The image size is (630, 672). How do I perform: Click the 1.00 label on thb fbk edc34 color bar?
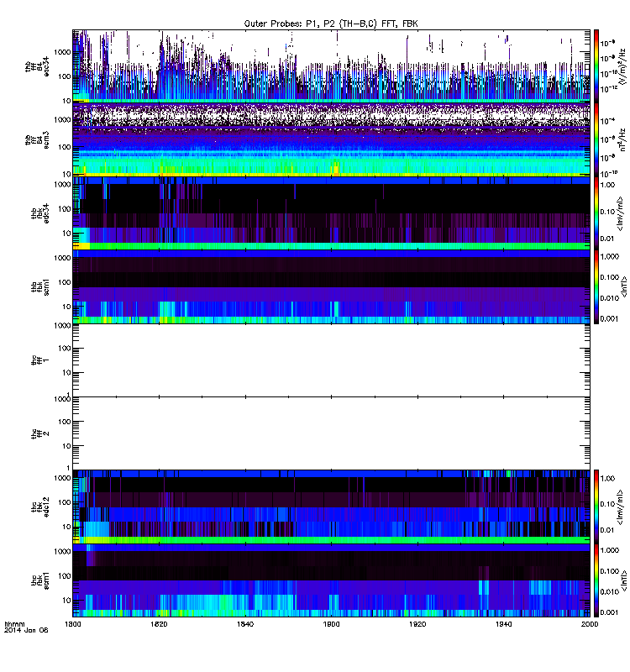(x=607, y=185)
